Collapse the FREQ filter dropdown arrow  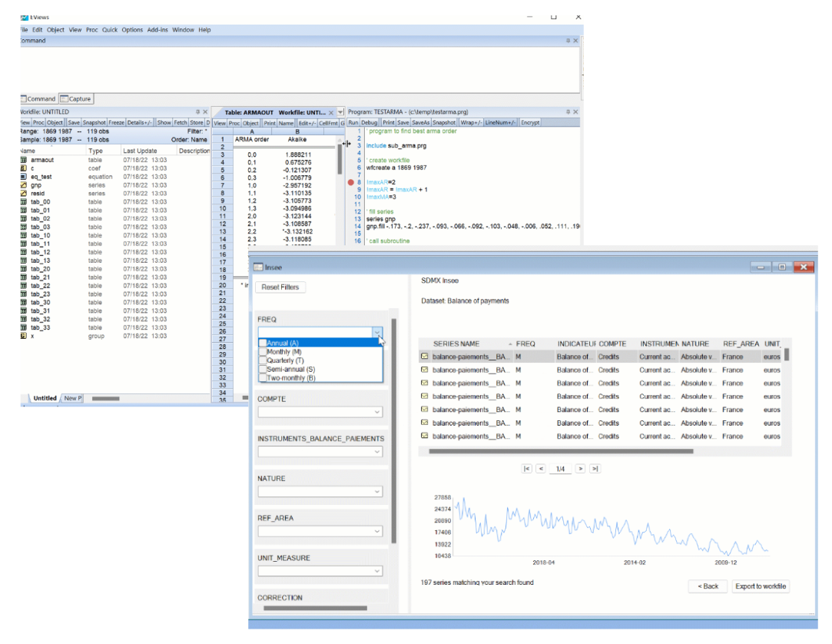coord(377,332)
